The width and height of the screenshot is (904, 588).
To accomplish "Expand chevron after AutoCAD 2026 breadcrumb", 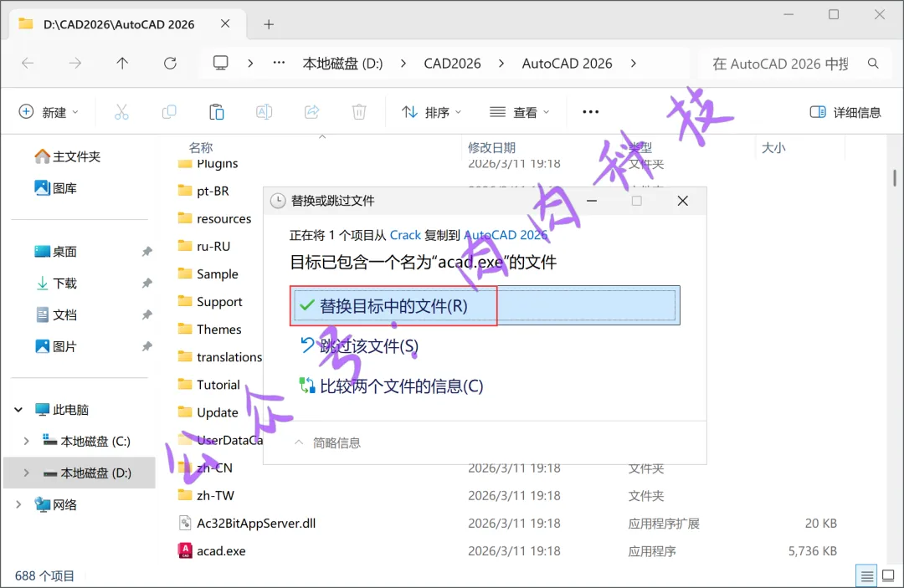I will tap(633, 64).
